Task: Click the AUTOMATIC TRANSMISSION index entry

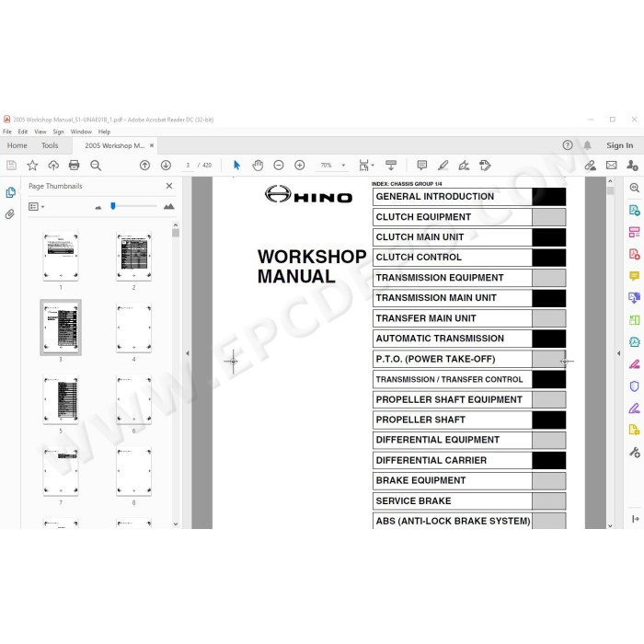Action: point(469,339)
